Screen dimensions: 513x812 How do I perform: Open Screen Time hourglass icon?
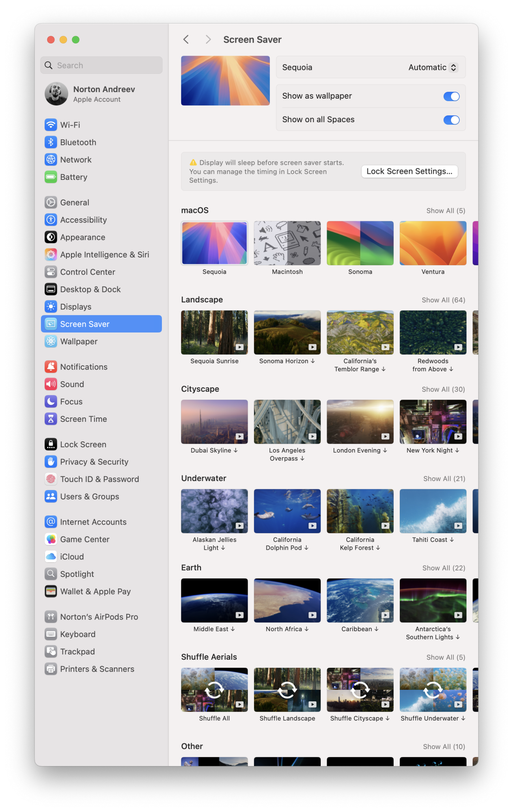tap(51, 419)
